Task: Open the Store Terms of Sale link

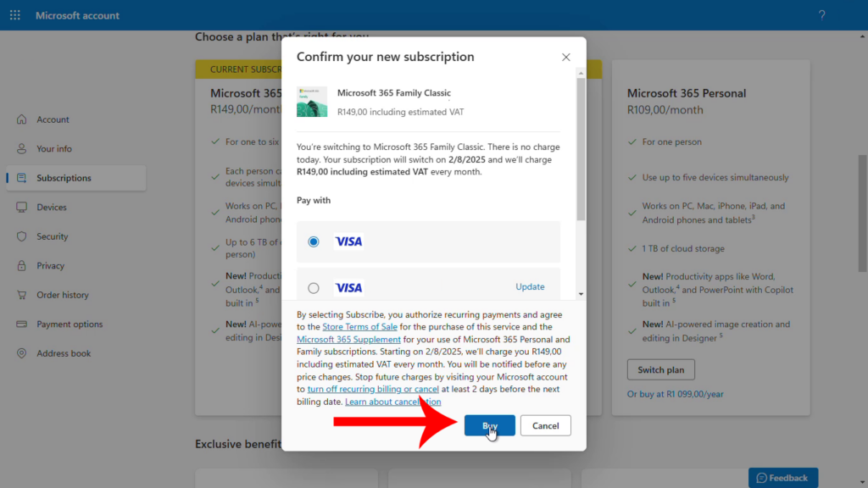Action: (359, 325)
